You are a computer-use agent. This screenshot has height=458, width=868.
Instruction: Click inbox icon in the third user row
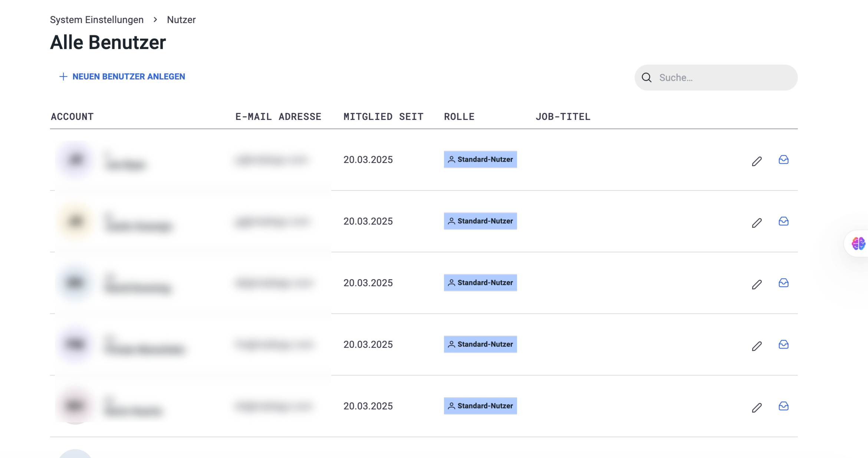[x=783, y=283]
